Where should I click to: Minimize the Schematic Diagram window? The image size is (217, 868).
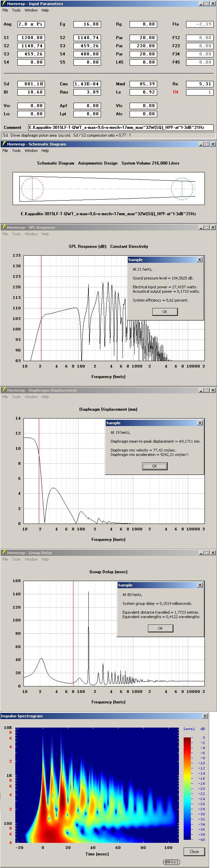201,144
